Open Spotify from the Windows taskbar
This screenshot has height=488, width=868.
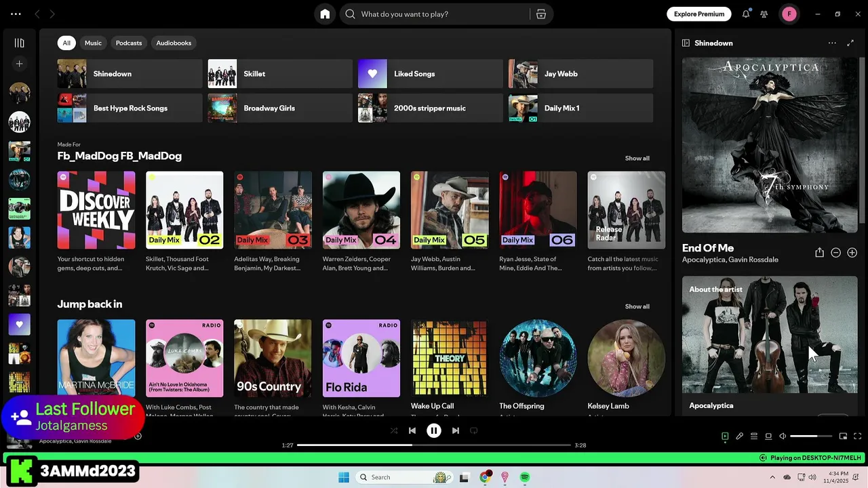pyautogui.click(x=525, y=477)
